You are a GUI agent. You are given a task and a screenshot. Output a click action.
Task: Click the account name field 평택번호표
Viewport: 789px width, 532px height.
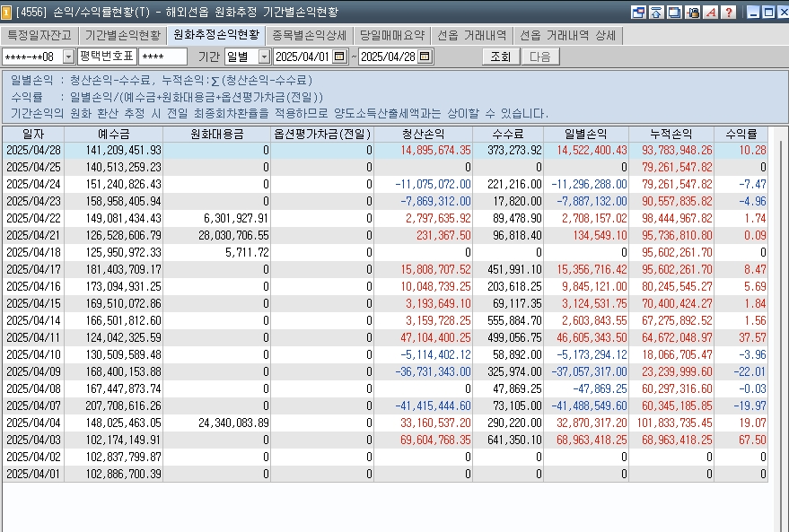(107, 57)
